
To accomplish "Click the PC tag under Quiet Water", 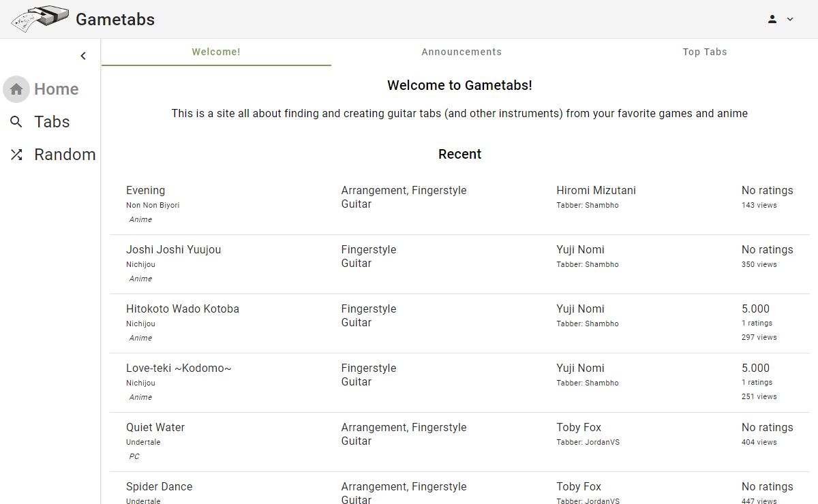I will point(134,456).
